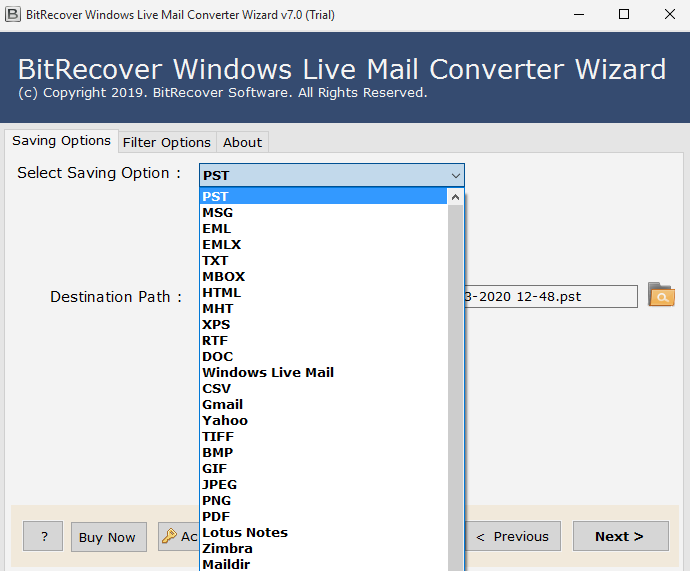This screenshot has width=690, height=571.
Task: Click the < Previous button
Action: [x=511, y=536]
